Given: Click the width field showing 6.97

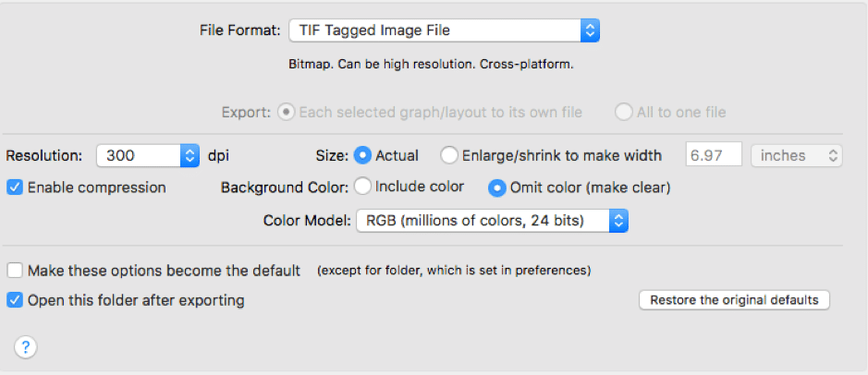Looking at the screenshot, I should (x=715, y=155).
